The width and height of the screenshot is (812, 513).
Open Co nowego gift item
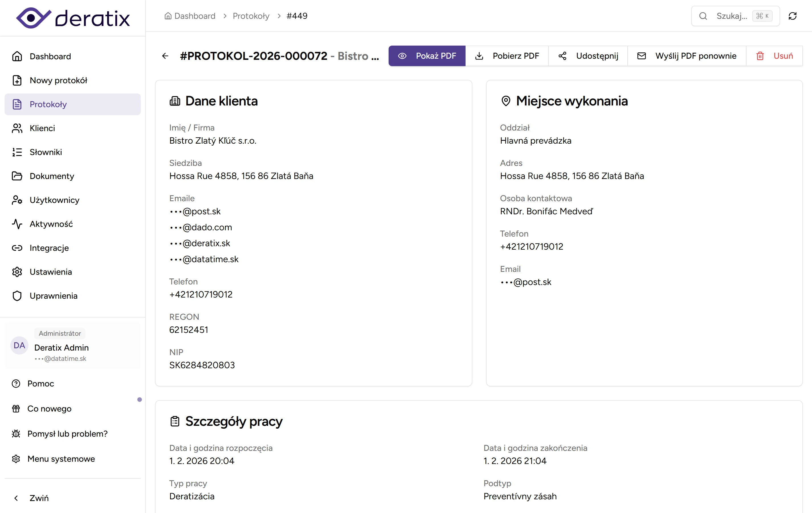[49, 408]
